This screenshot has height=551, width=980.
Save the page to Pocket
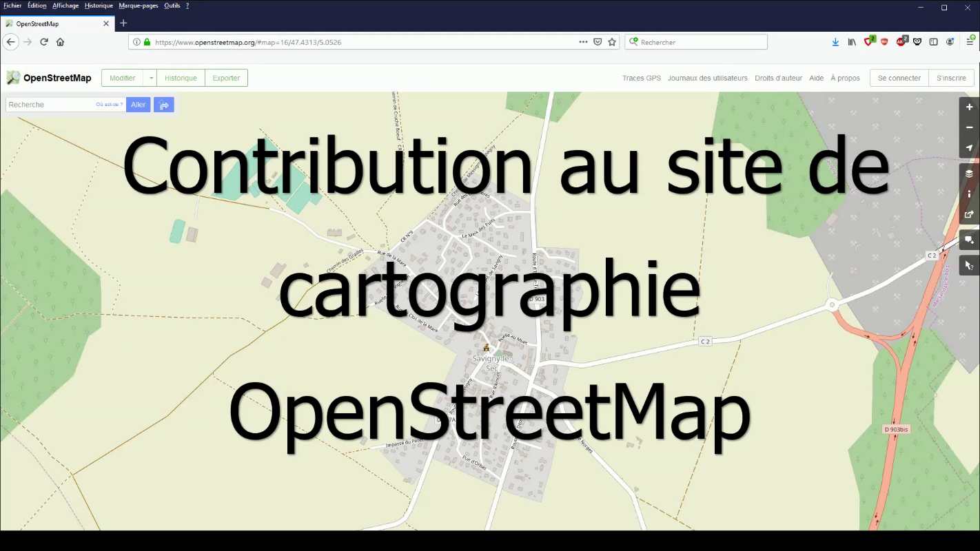[598, 42]
